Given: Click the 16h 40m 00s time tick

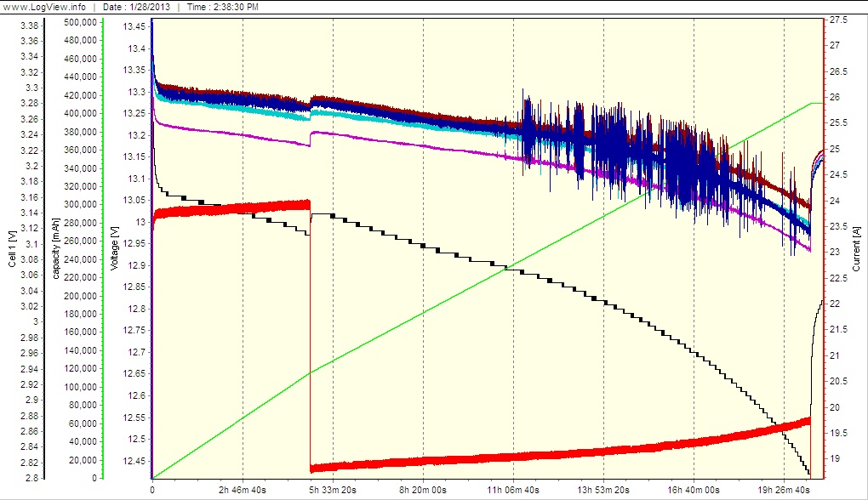Looking at the screenshot, I should click(694, 491).
